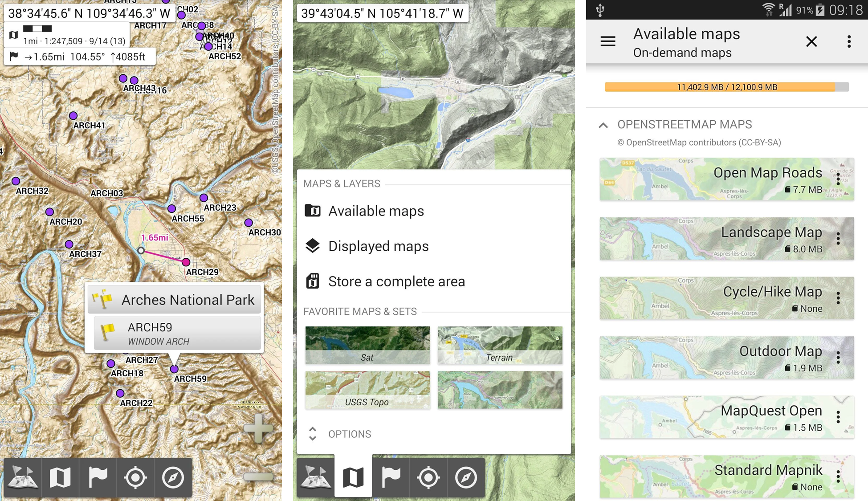This screenshot has height=501, width=868.
Task: Tap the active maps icon on middle screen
Action: pos(353,477)
